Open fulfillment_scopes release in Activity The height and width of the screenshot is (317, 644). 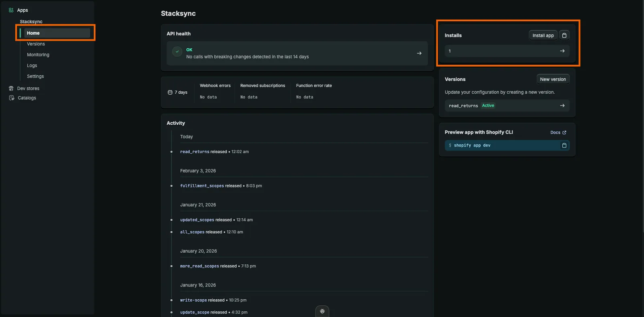(x=202, y=186)
